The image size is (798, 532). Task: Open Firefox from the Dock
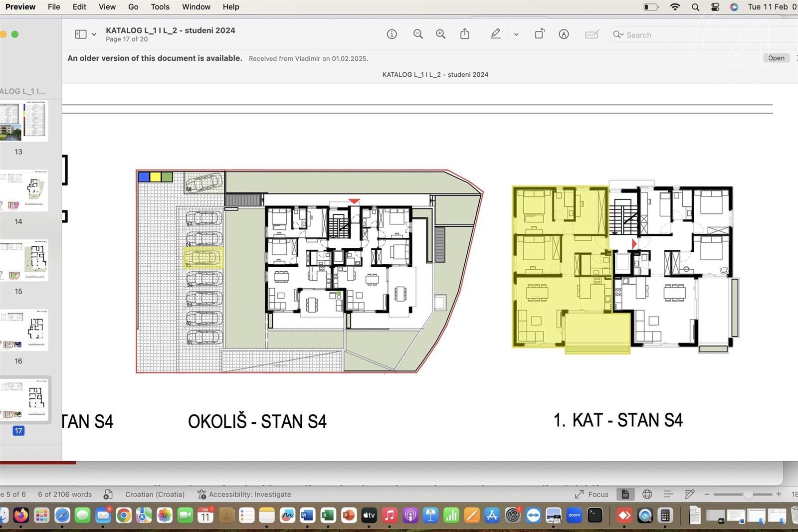(21, 515)
